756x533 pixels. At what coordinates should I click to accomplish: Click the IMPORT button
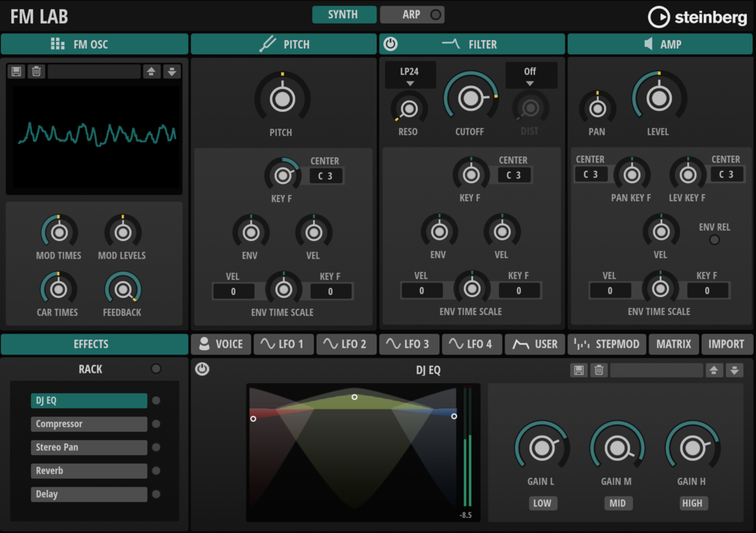[x=727, y=344]
